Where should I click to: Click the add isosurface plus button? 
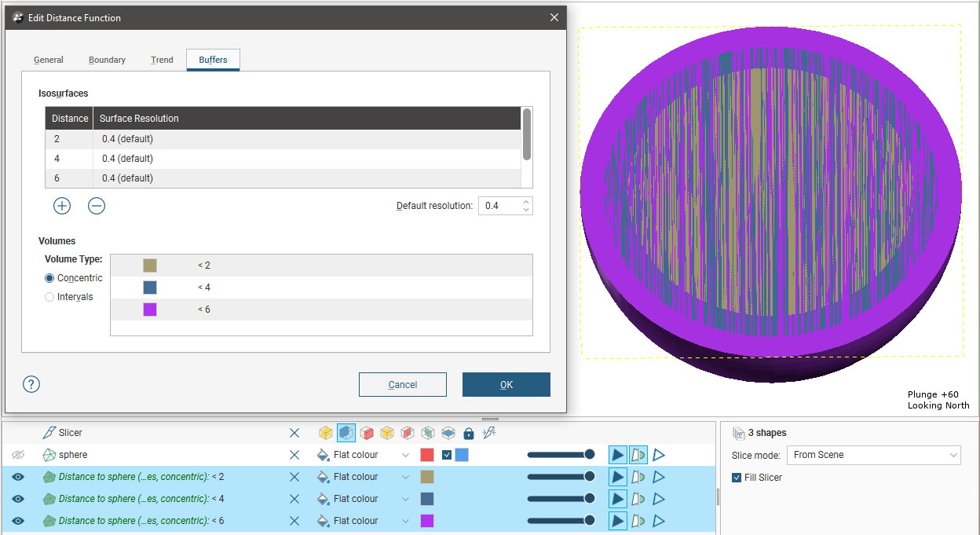click(62, 206)
